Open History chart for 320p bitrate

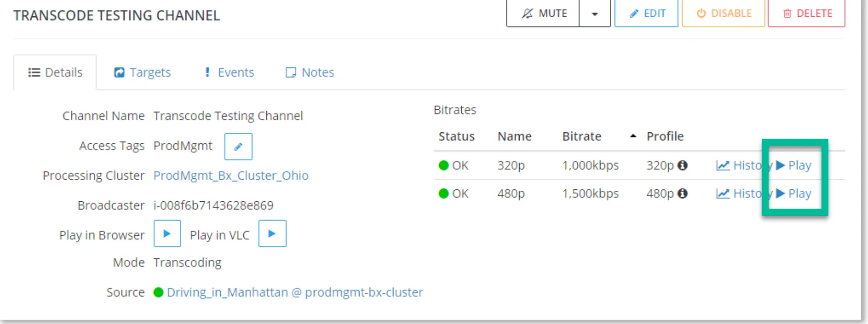743,165
